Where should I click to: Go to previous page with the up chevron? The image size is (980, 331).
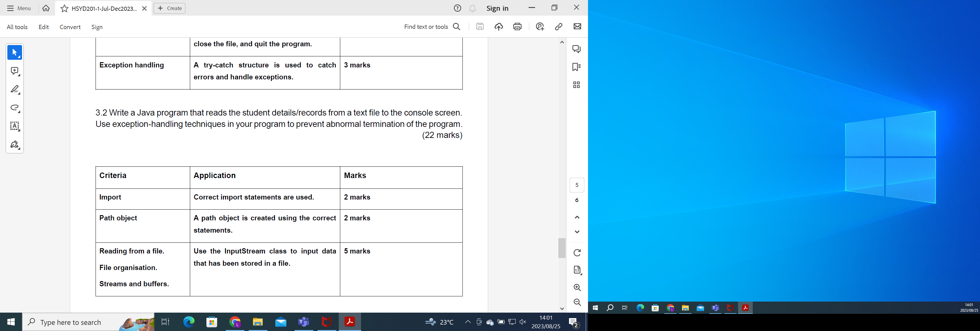(x=577, y=217)
